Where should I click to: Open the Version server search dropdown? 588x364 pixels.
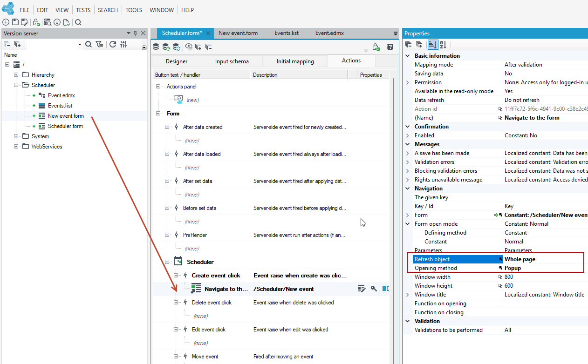[x=80, y=45]
